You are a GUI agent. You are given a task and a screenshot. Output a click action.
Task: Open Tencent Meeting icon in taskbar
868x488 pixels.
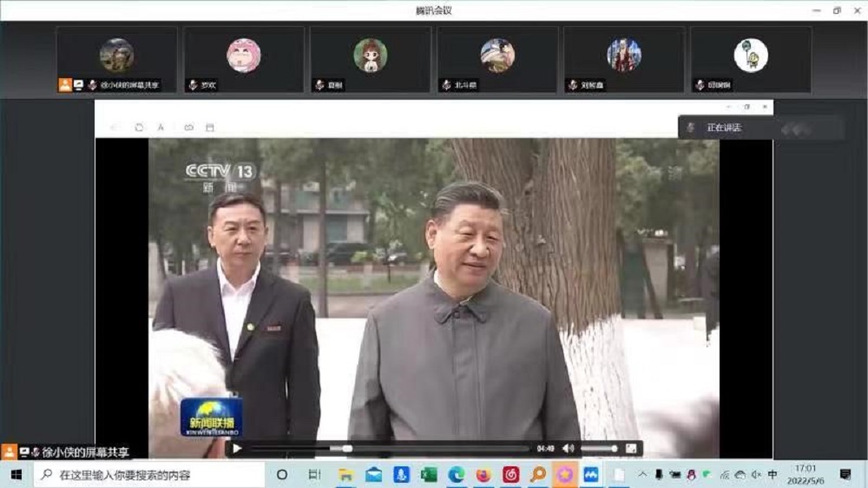pyautogui.click(x=591, y=475)
